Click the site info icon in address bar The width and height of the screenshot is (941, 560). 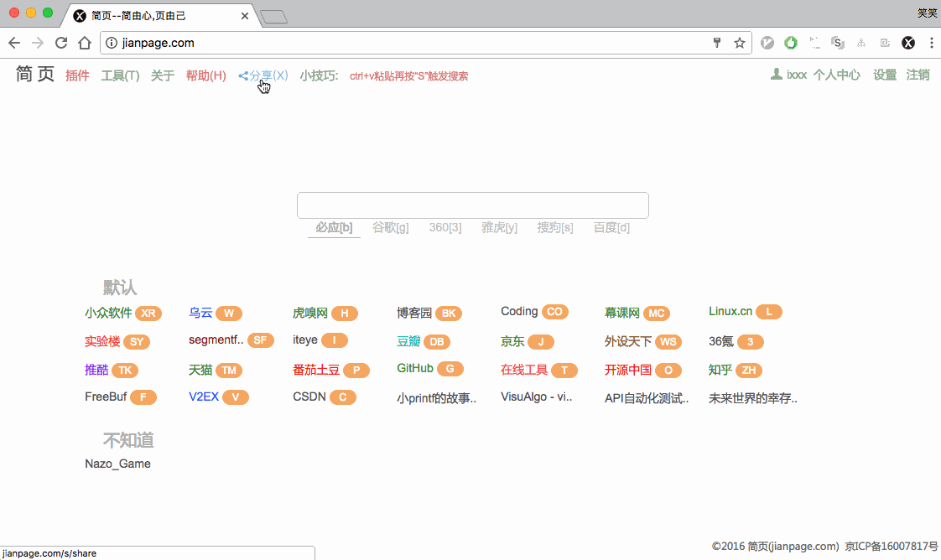tap(112, 43)
